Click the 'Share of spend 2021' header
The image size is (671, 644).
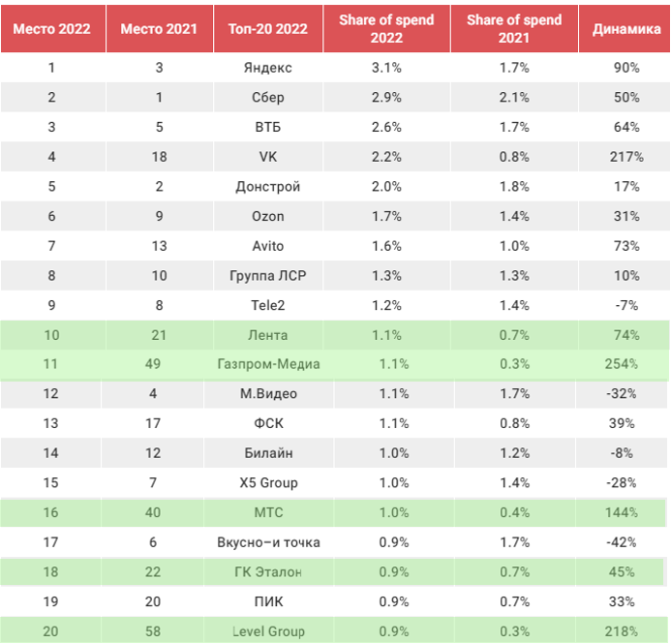click(x=514, y=29)
